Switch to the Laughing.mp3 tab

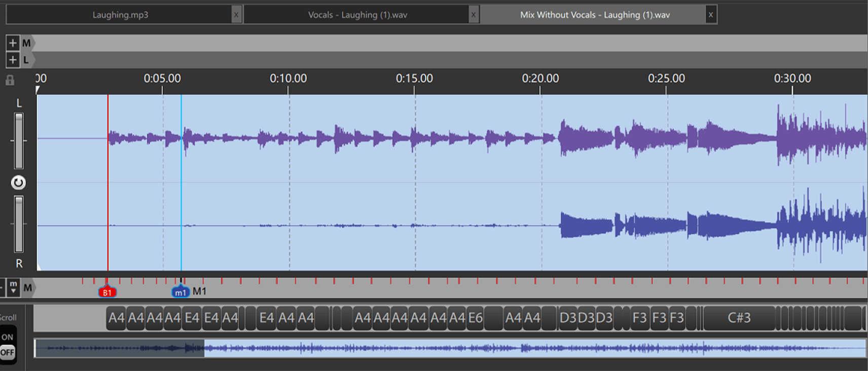120,15
